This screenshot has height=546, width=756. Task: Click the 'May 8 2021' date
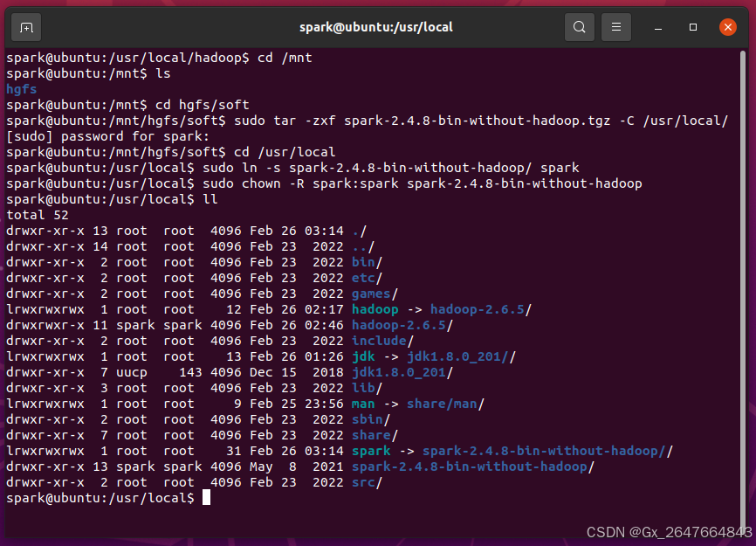[297, 467]
